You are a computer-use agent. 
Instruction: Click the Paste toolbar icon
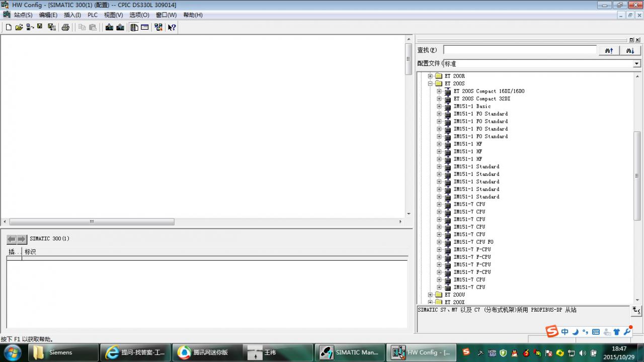click(x=93, y=27)
